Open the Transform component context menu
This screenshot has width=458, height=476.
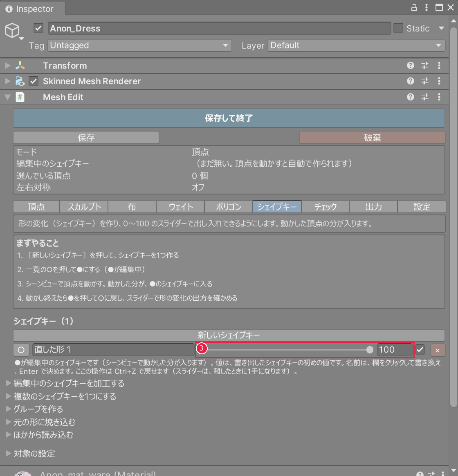(x=439, y=65)
